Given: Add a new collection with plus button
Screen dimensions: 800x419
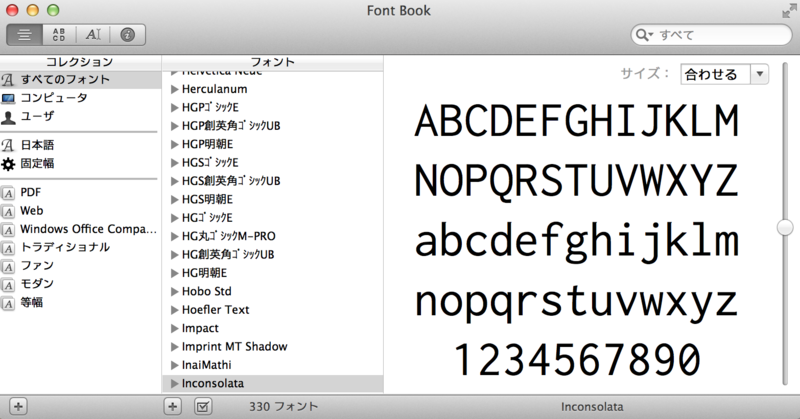Looking at the screenshot, I should [x=18, y=407].
